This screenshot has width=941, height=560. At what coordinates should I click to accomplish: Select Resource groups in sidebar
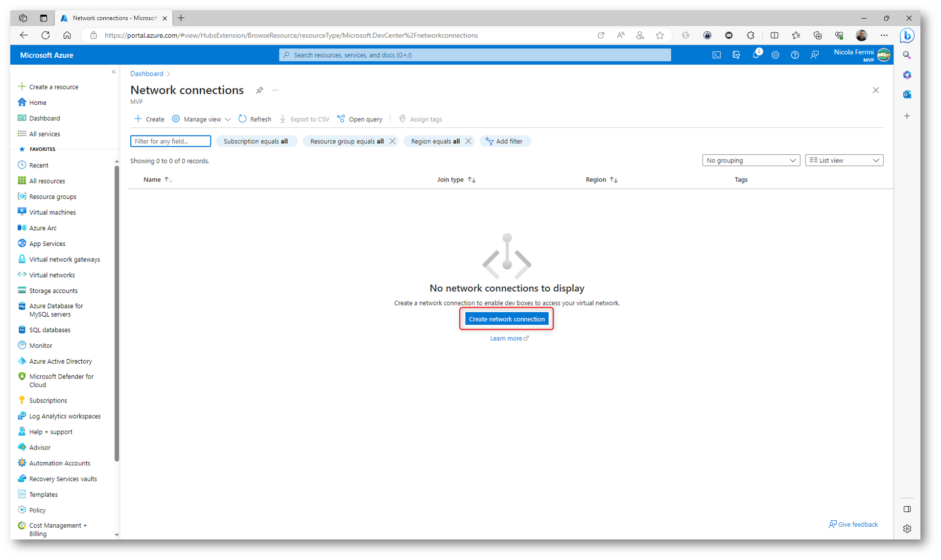(x=52, y=196)
